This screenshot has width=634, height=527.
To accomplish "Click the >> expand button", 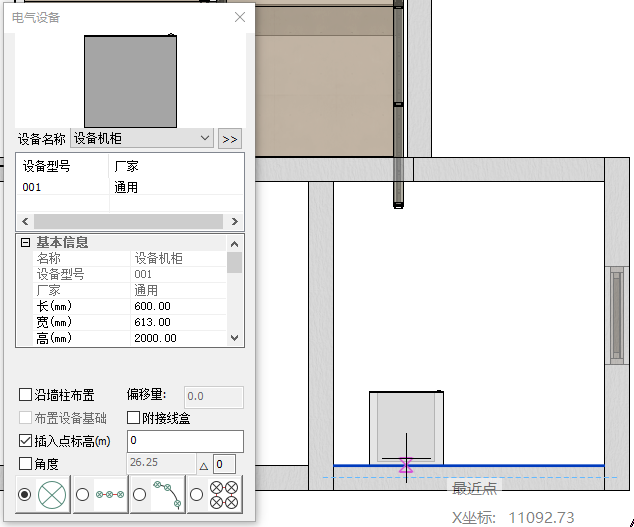I will tap(230, 139).
